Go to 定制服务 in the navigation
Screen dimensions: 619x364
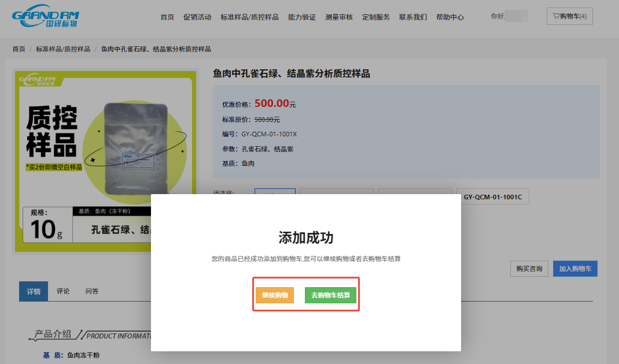tap(376, 17)
